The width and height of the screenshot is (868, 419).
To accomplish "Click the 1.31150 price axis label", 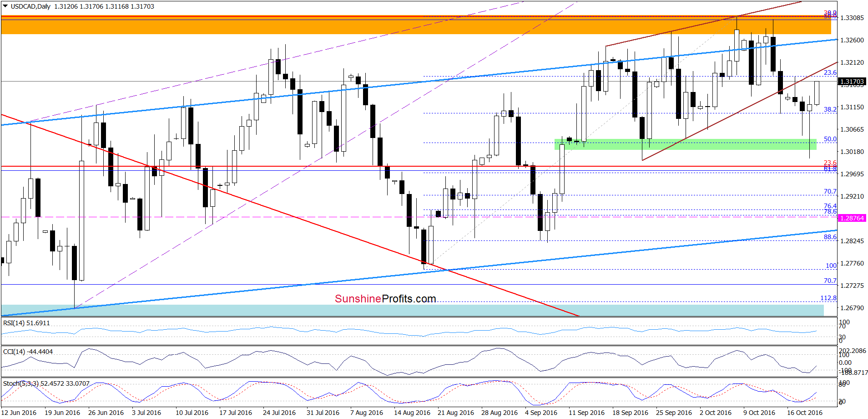I will click(852, 107).
